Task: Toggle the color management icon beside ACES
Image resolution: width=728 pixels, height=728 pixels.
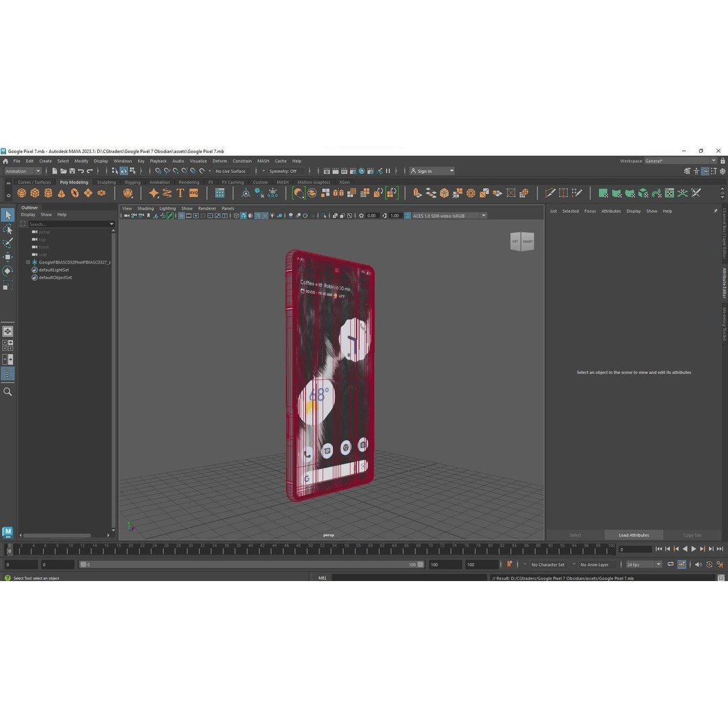Action: pyautogui.click(x=407, y=216)
